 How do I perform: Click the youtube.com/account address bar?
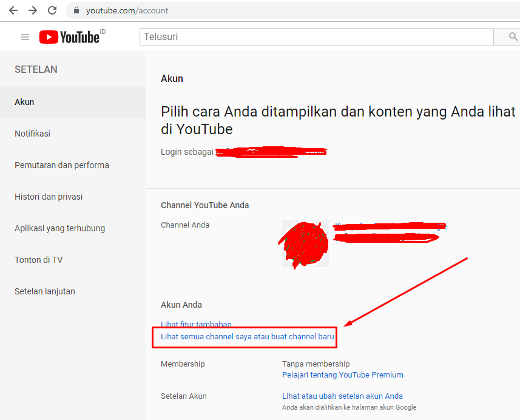tap(293, 10)
